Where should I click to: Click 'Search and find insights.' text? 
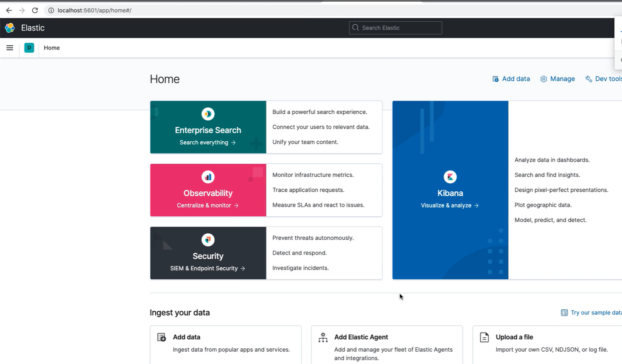pos(547,175)
